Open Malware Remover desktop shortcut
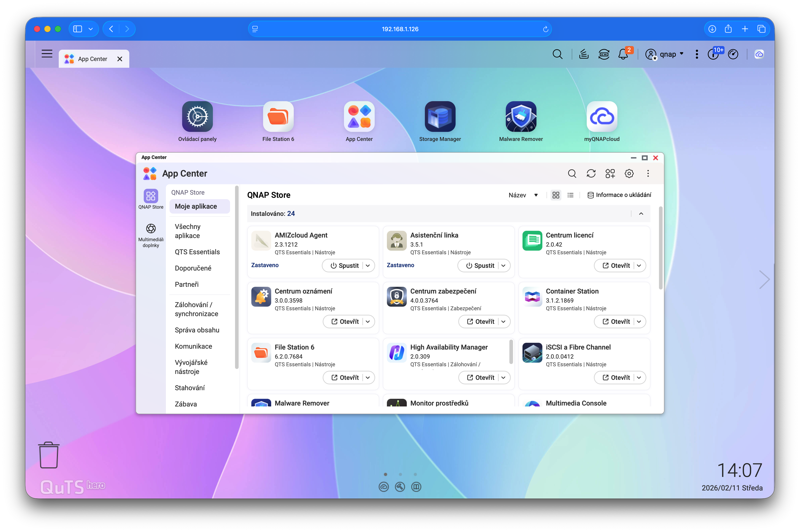 (520, 117)
